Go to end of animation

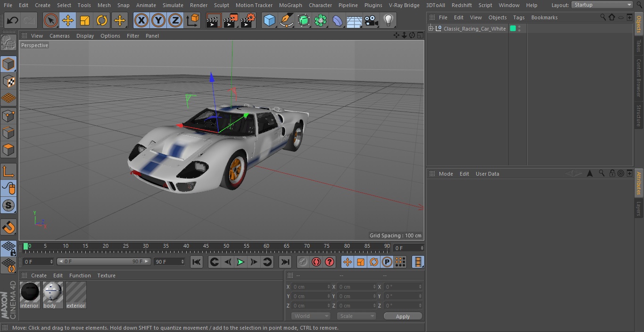[285, 262]
